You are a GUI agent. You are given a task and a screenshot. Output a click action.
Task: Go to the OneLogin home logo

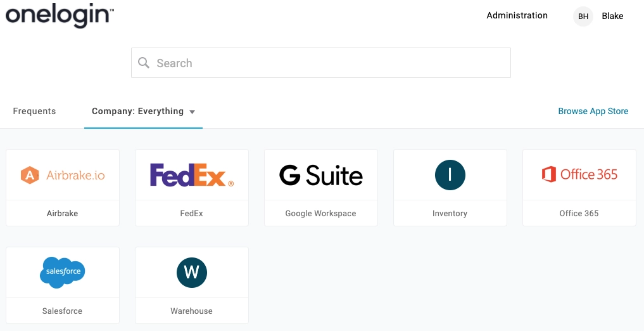60,16
